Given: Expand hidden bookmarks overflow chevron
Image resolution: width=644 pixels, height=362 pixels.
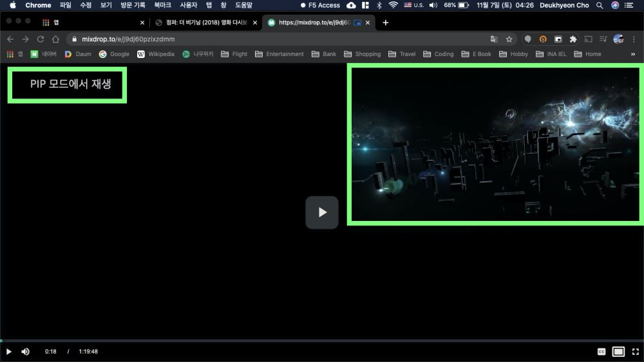Looking at the screenshot, I should [633, 54].
